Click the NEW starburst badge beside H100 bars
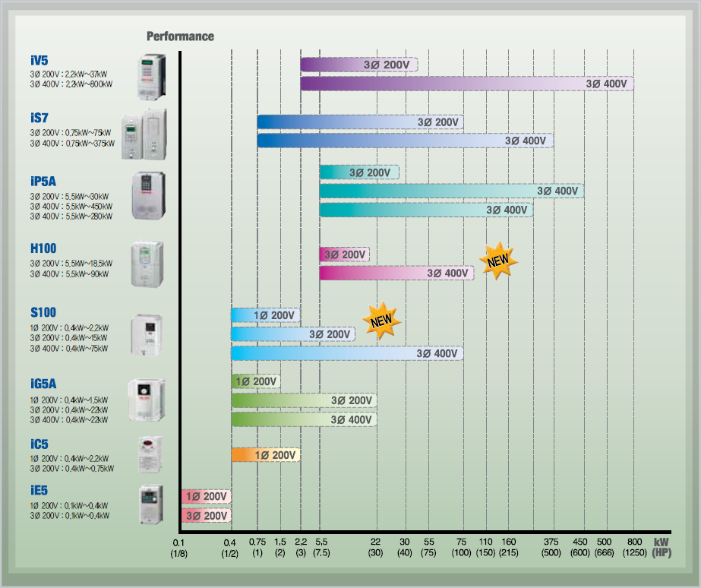 click(x=498, y=261)
